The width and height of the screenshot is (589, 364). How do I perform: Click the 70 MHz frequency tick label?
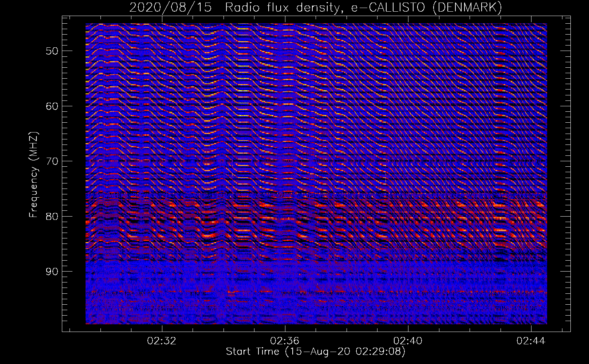point(52,161)
